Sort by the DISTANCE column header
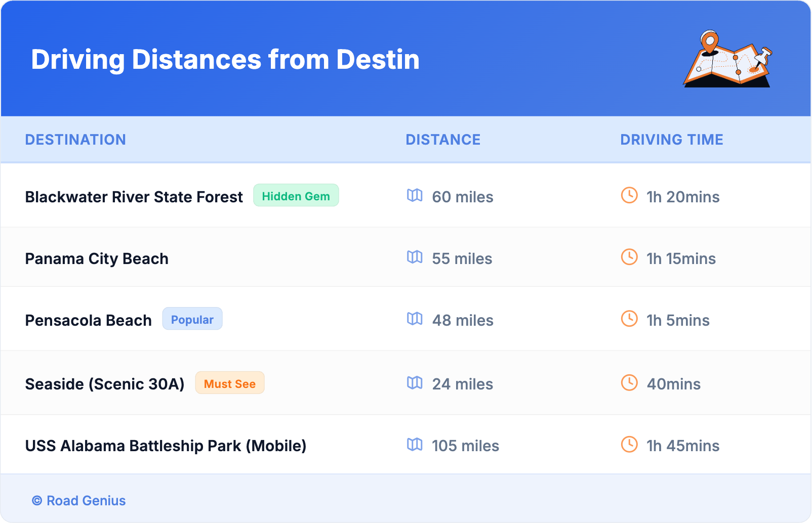This screenshot has width=812, height=523. (443, 140)
